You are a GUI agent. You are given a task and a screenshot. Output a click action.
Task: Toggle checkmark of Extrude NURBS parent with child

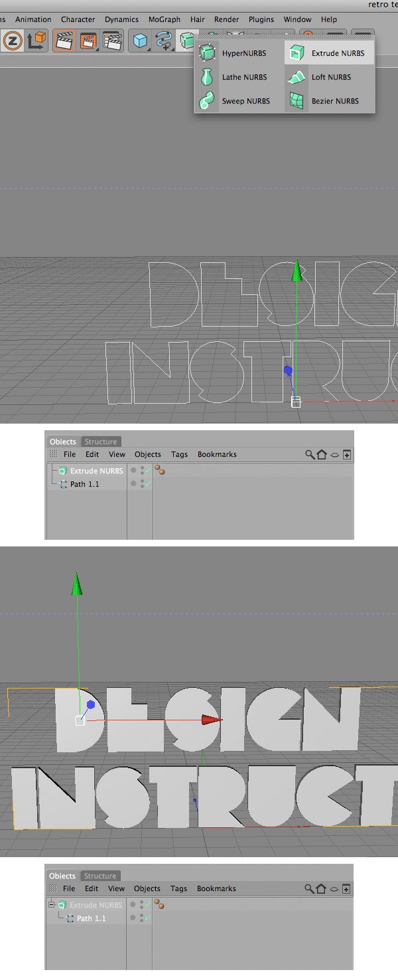[x=147, y=905]
